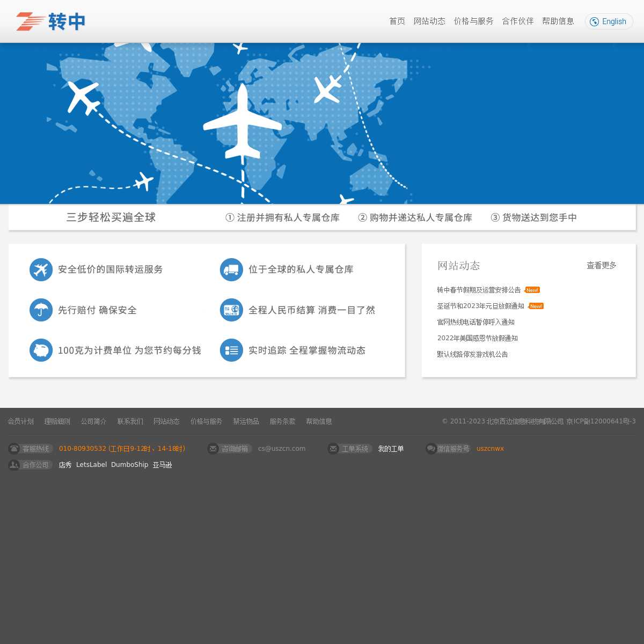Click the 转中 logo in the header
This screenshot has height=644, width=644.
coord(51,21)
